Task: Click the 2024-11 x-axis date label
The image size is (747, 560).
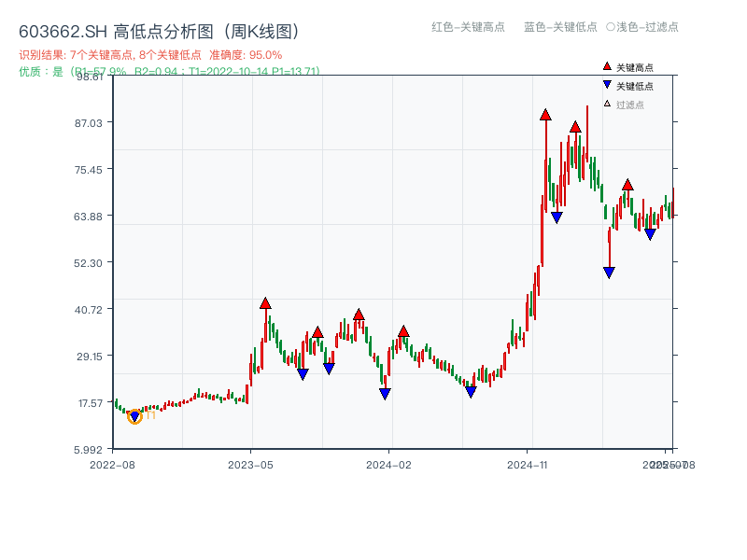Action: tap(526, 463)
